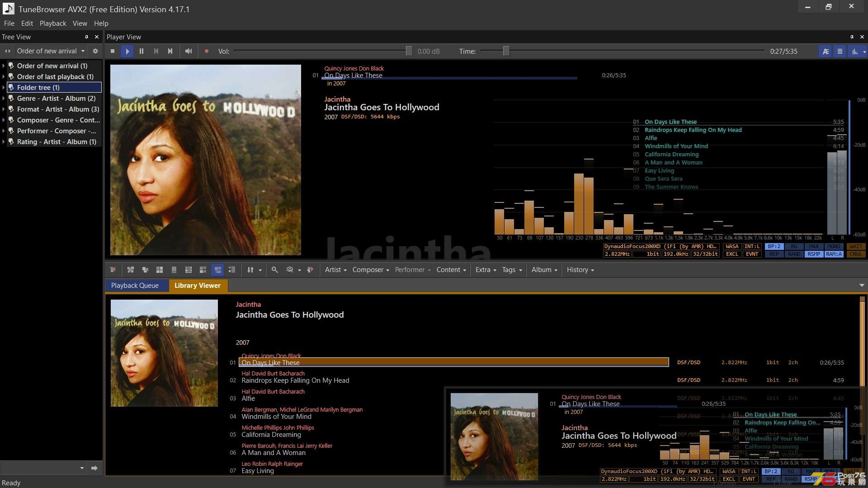Viewport: 868px width, 488px height.
Task: Click the red record dot icon
Action: [x=207, y=51]
